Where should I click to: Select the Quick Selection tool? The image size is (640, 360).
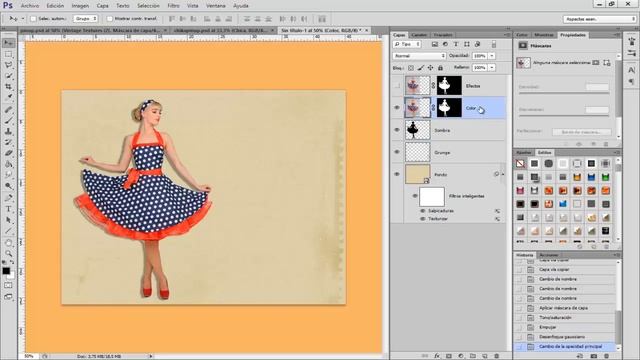[8, 76]
